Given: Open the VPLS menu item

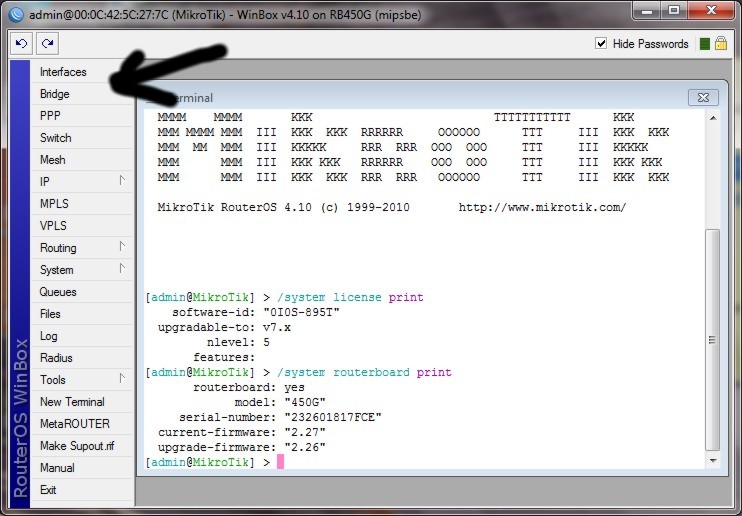Looking at the screenshot, I should [x=82, y=226].
